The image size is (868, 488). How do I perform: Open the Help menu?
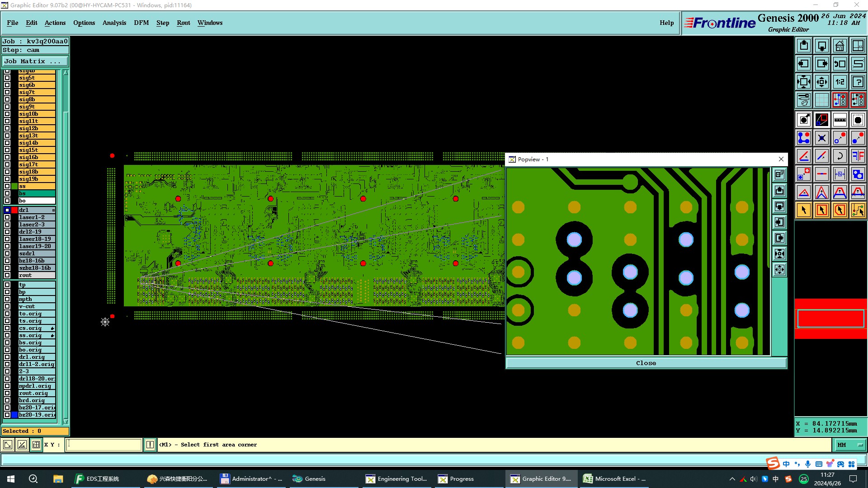[666, 23]
